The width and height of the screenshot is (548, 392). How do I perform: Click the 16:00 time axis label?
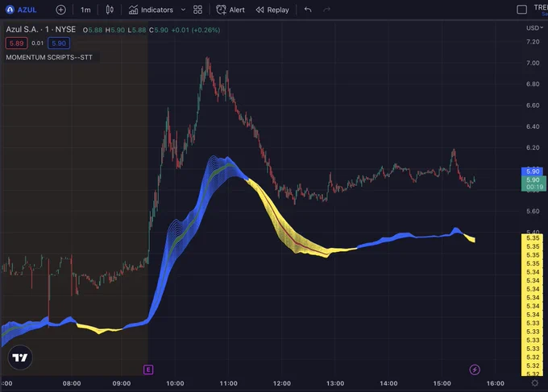[x=496, y=383]
